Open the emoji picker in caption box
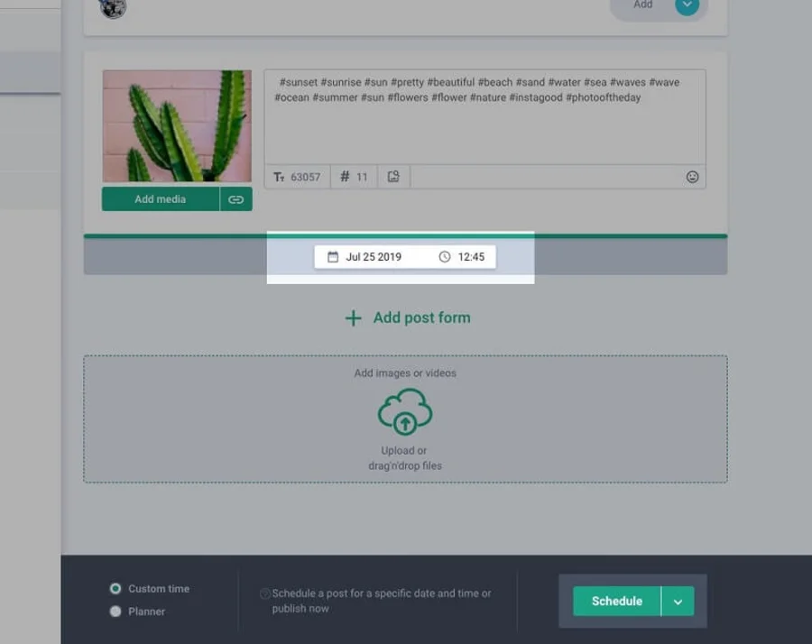The height and width of the screenshot is (644, 812). (692, 177)
